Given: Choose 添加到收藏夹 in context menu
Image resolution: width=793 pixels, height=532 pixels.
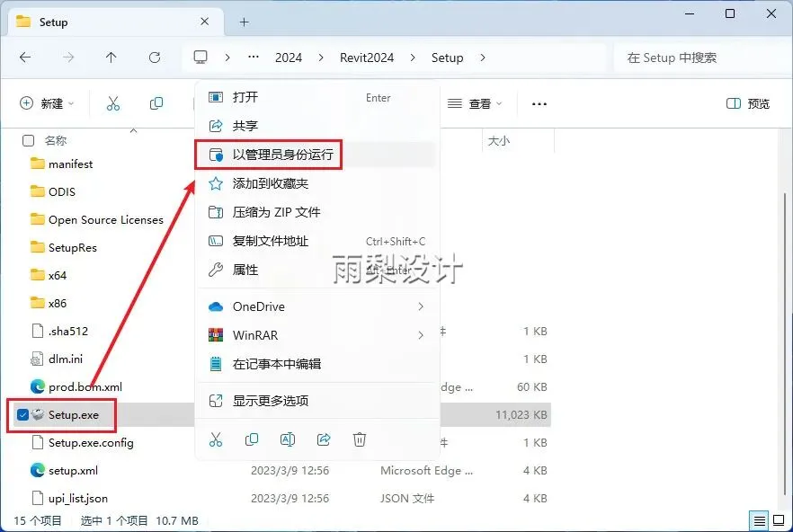Looking at the screenshot, I should pos(317,183).
